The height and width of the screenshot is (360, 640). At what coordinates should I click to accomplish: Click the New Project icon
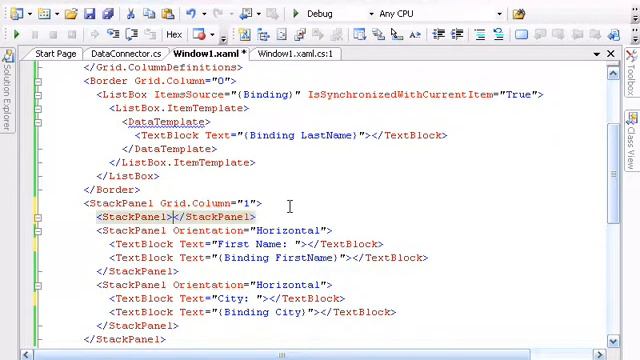coord(17,14)
